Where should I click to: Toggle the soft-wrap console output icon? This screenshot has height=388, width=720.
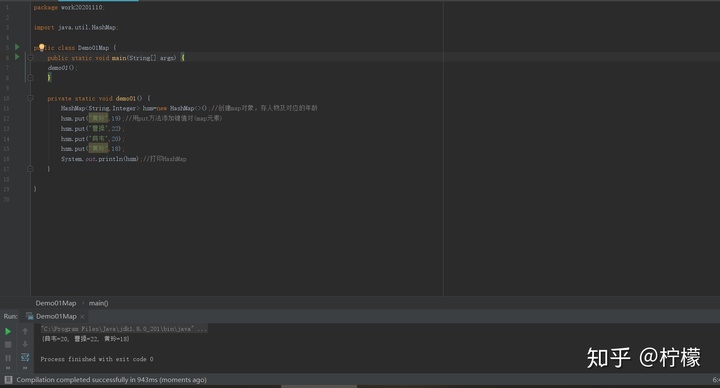point(25,357)
